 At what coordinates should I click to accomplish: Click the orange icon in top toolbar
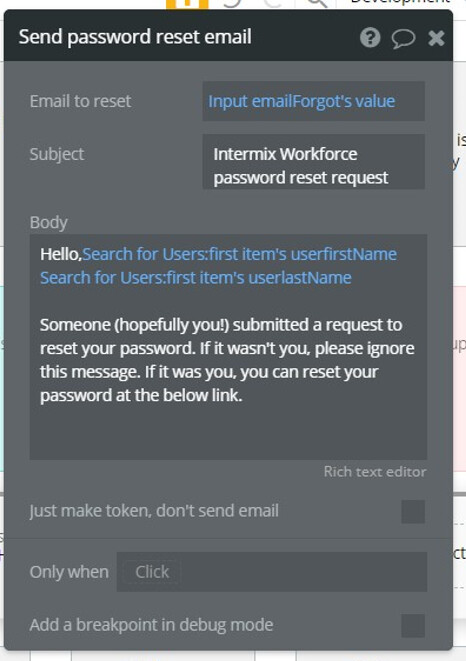click(x=187, y=4)
